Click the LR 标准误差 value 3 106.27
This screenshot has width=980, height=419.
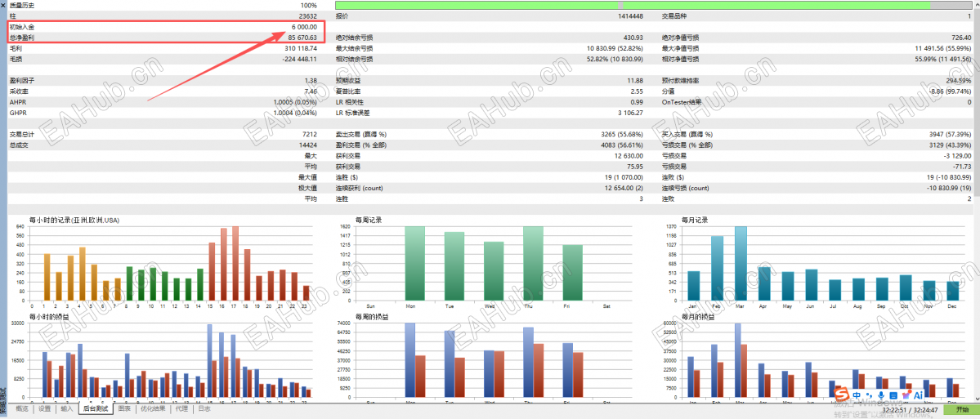coord(631,113)
